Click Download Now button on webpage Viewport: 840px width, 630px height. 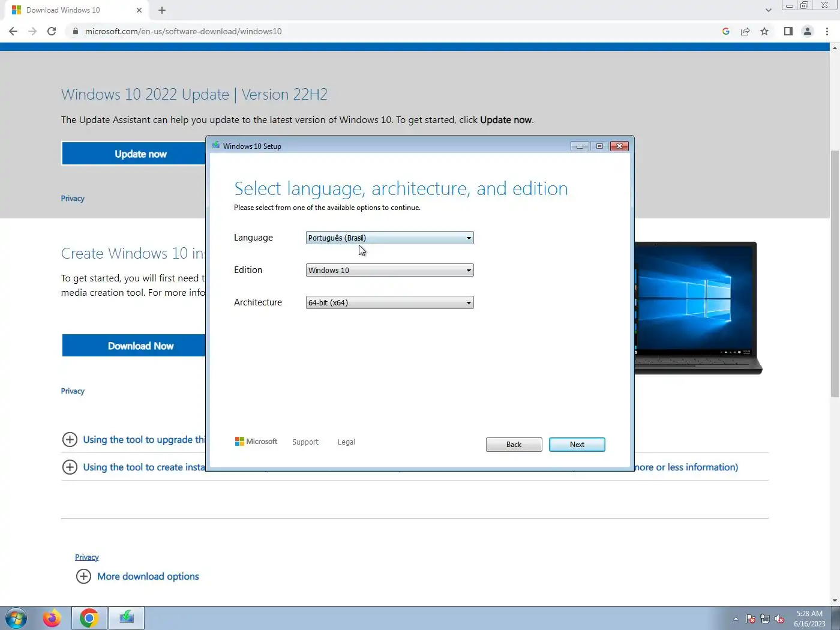point(134,346)
